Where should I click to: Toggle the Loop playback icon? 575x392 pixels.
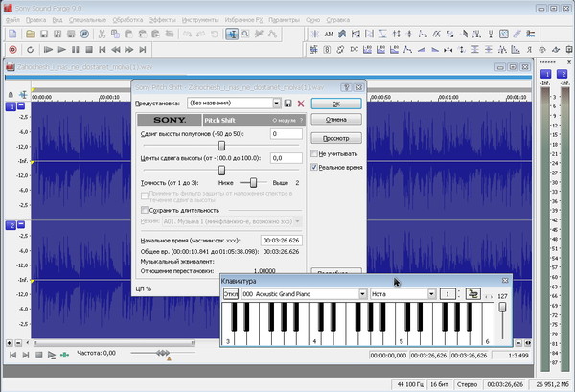(31, 49)
